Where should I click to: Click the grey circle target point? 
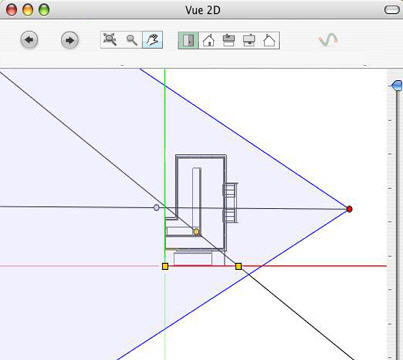tap(156, 208)
